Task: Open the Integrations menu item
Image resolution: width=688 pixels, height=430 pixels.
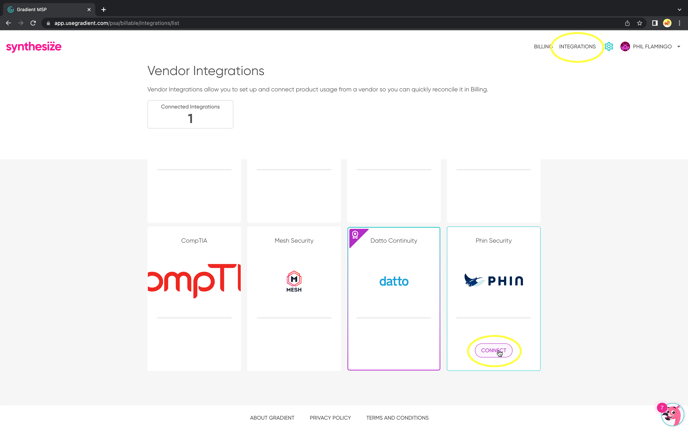Action: pyautogui.click(x=577, y=47)
